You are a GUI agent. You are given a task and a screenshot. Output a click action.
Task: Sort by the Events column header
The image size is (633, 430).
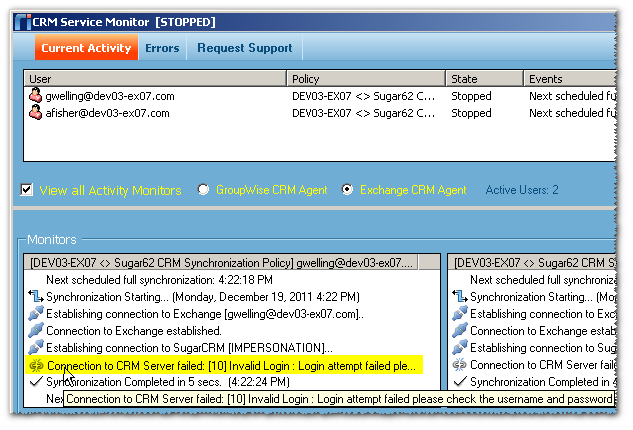(570, 79)
